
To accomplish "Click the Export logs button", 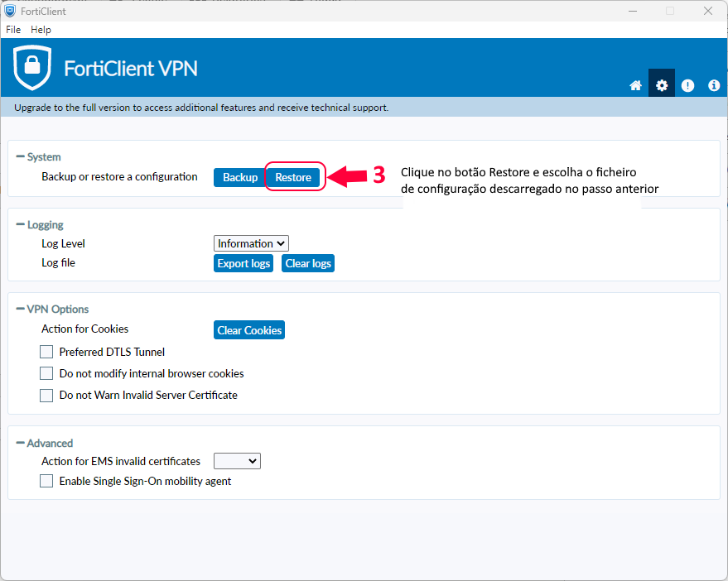I will pos(243,263).
